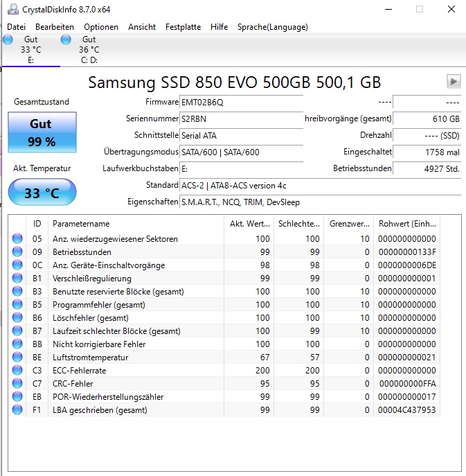Click the Drehzahl value ---- (SSD)

coord(427,135)
